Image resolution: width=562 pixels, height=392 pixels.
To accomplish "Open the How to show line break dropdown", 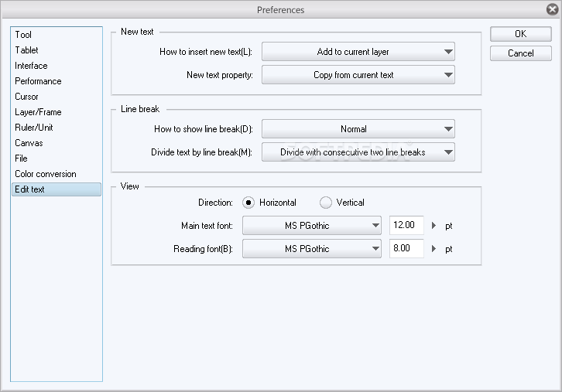I will pyautogui.click(x=358, y=129).
